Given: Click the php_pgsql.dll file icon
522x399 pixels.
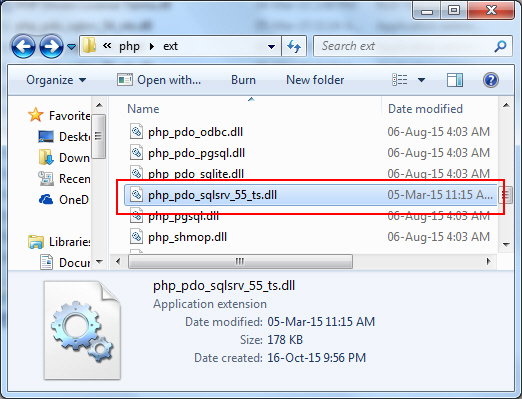Looking at the screenshot, I should pos(136,215).
